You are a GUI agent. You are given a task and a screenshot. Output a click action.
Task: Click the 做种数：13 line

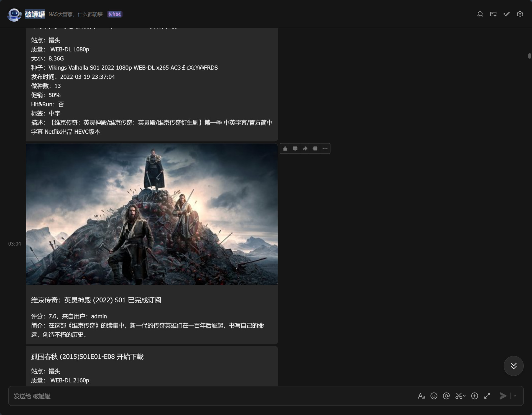[x=46, y=86]
